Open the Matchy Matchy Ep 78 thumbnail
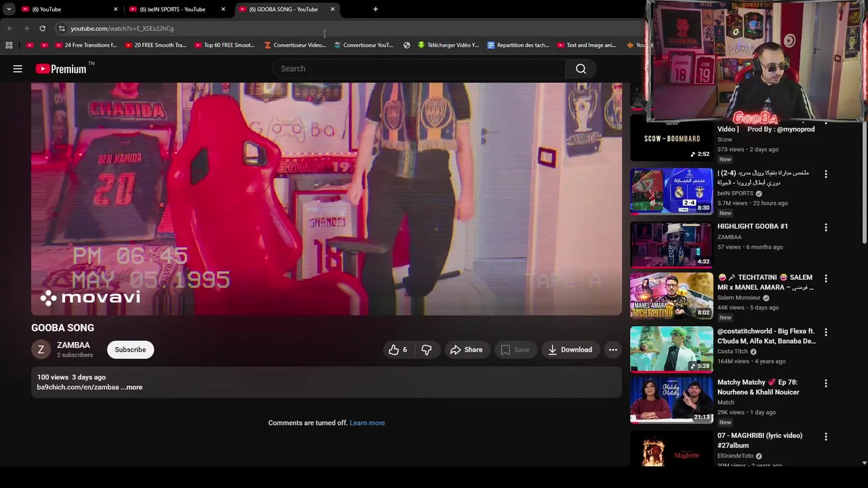Image resolution: width=868 pixels, height=488 pixels. [671, 400]
